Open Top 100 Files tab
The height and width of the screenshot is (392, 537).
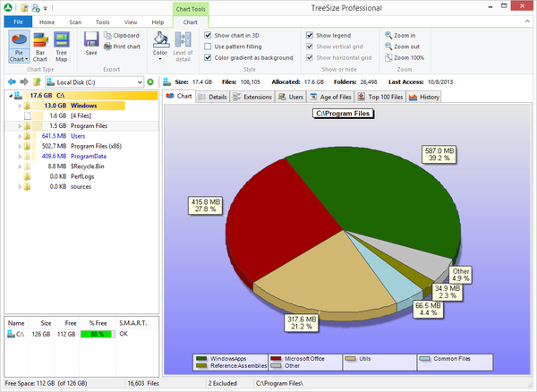pyautogui.click(x=380, y=97)
